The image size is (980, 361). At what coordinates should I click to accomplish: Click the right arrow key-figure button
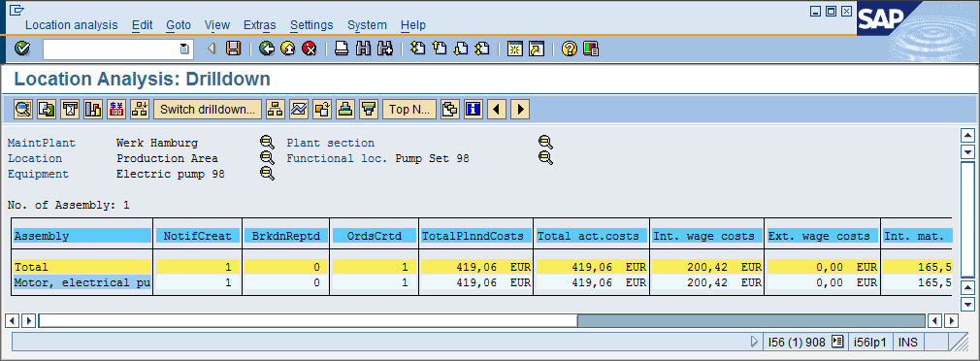[520, 110]
